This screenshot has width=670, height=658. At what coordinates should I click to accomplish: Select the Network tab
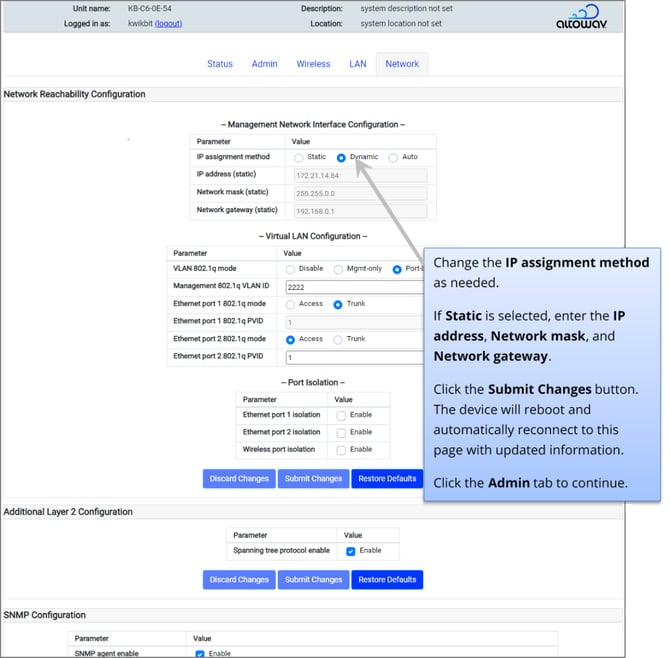coord(402,64)
